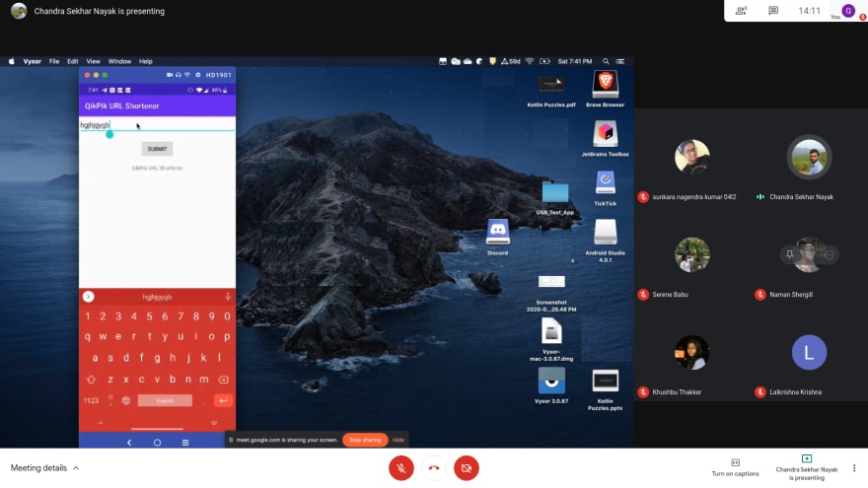
Task: Open the Chandra Sekhar Nayak is presenting button
Action: pos(807,467)
